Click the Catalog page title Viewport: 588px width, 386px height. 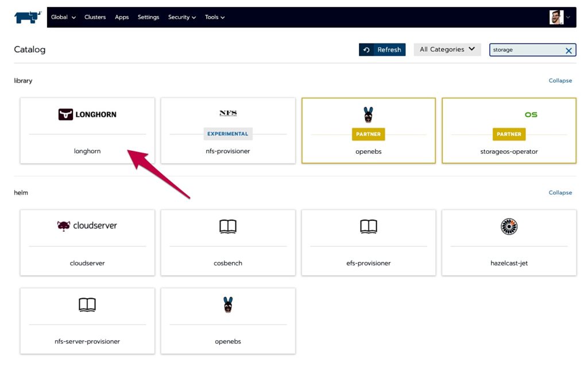[x=30, y=49]
